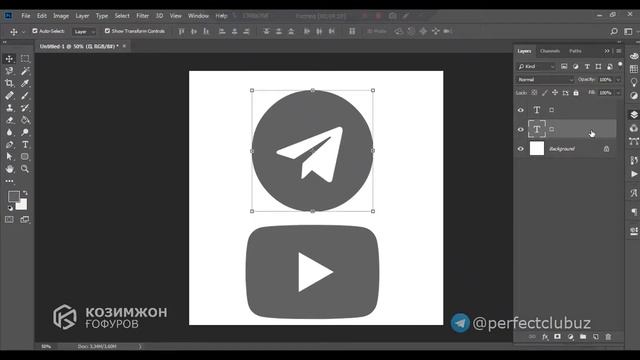Open the Layers panel flyout menu
The image size is (640, 360).
619,51
